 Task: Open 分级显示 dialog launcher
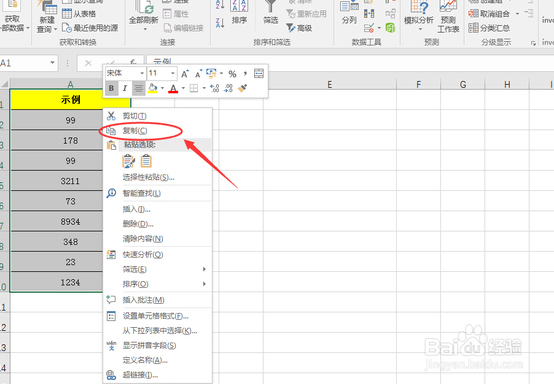tap(533, 43)
